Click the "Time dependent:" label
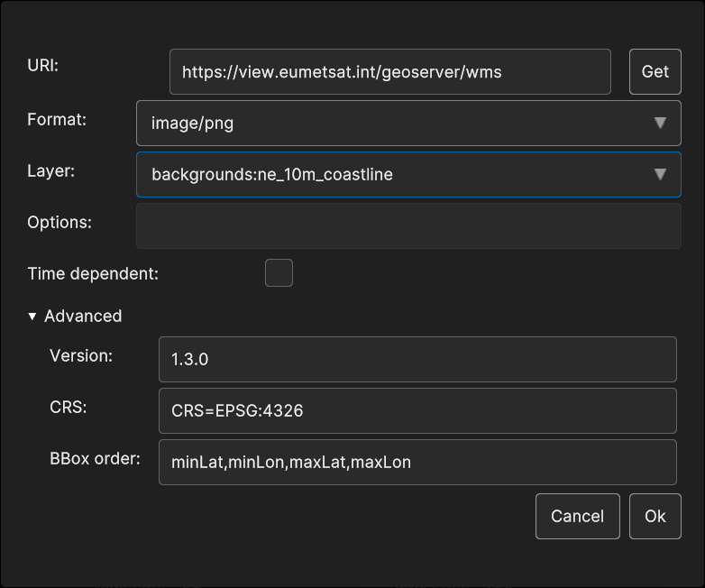This screenshot has height=588, width=705. point(93,273)
